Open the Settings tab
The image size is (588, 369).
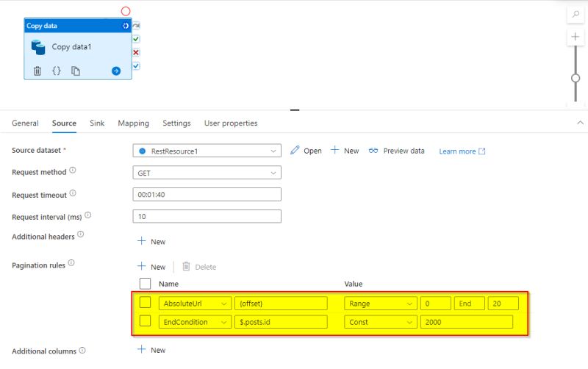pyautogui.click(x=176, y=123)
